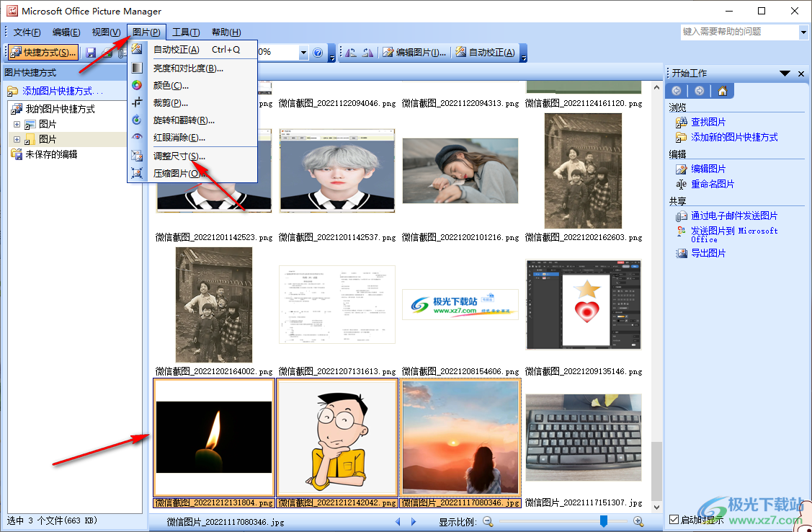Choose 压缩图片(O)... menu entry
This screenshot has width=812, height=532.
[x=192, y=174]
